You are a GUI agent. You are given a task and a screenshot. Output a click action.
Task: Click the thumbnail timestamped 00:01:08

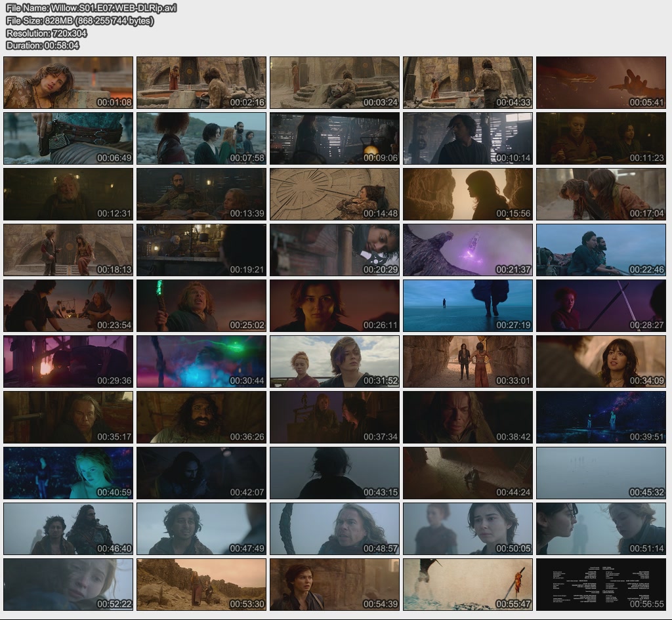[68, 83]
